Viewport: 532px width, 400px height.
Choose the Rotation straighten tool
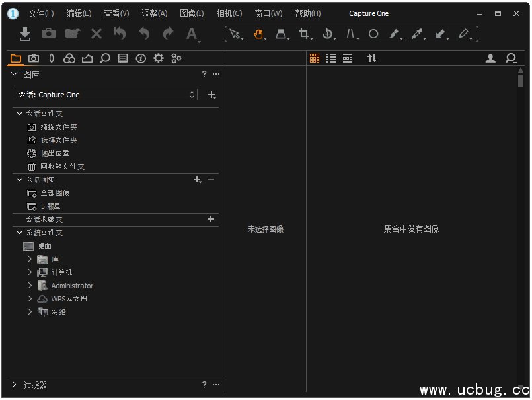[x=326, y=34]
